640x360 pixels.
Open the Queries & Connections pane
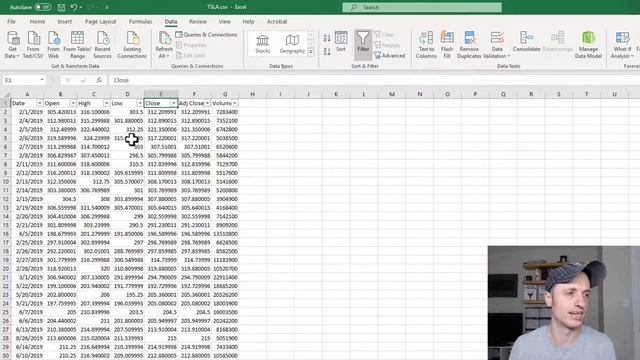pos(207,35)
